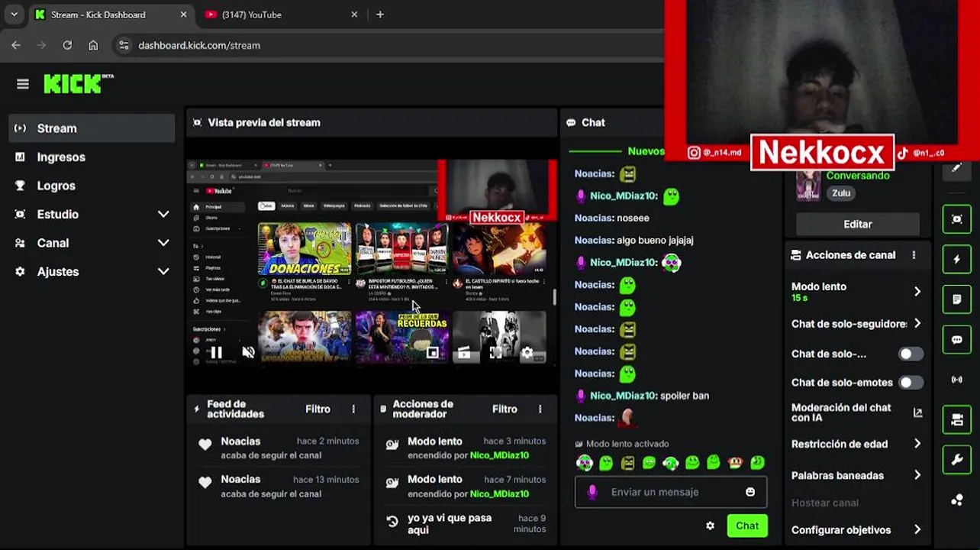
Task: Enable the Chat de solo-emotes switch
Action: [911, 383]
